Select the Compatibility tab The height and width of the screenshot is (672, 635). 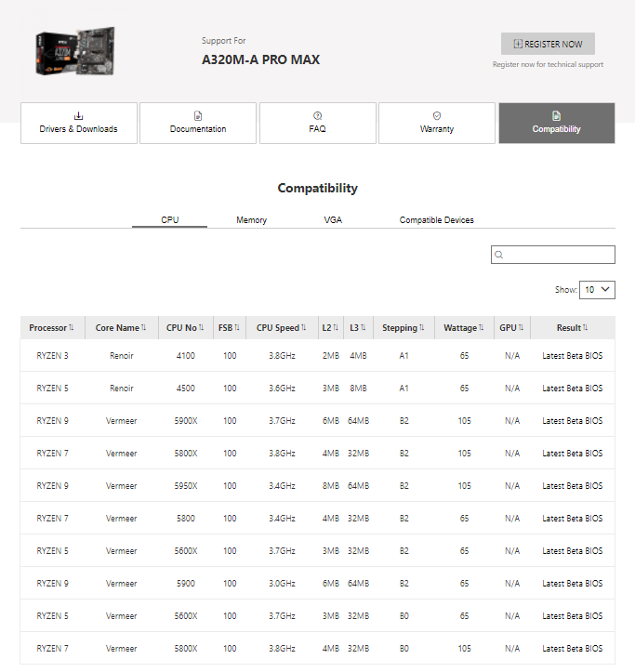557,123
